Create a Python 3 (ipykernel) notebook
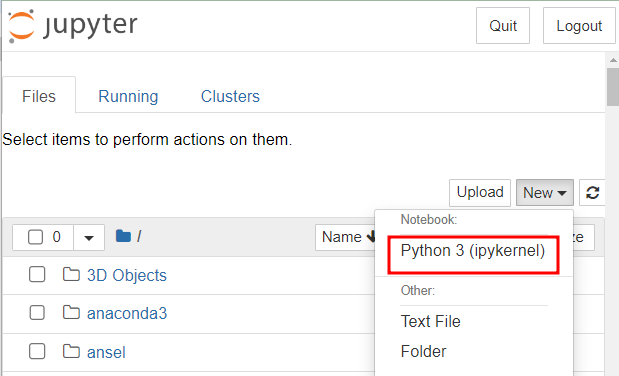619x376 pixels. pyautogui.click(x=473, y=251)
